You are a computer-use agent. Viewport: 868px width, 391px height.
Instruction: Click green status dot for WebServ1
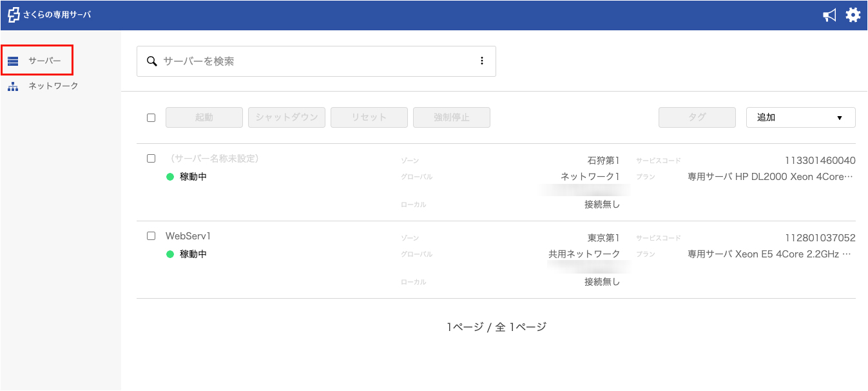coord(170,254)
